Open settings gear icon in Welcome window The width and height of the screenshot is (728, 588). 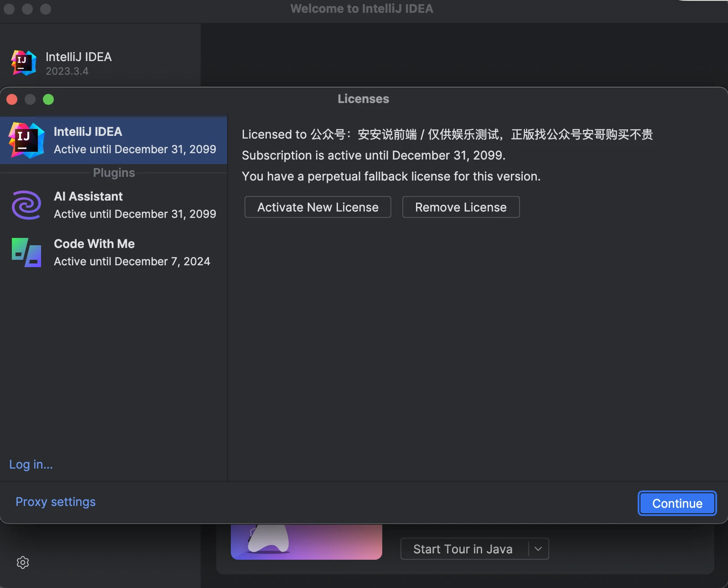click(x=23, y=562)
